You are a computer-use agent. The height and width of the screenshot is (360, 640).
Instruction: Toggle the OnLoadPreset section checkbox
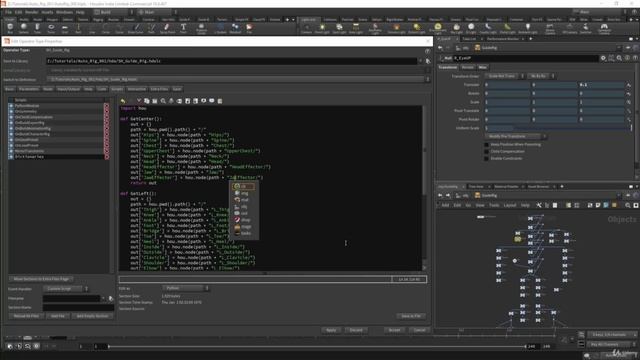(x=11, y=145)
